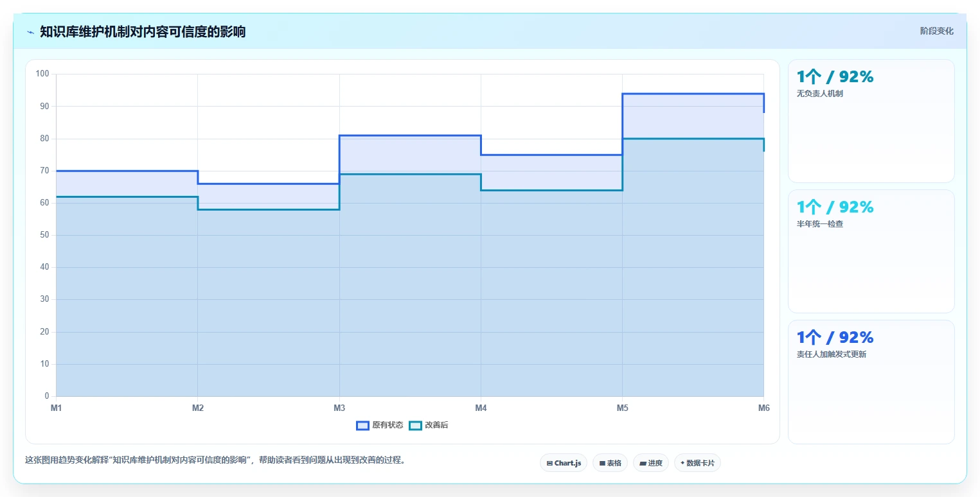The image size is (980, 497).
Task: Click the M6 x-axis label
Action: pos(763,408)
